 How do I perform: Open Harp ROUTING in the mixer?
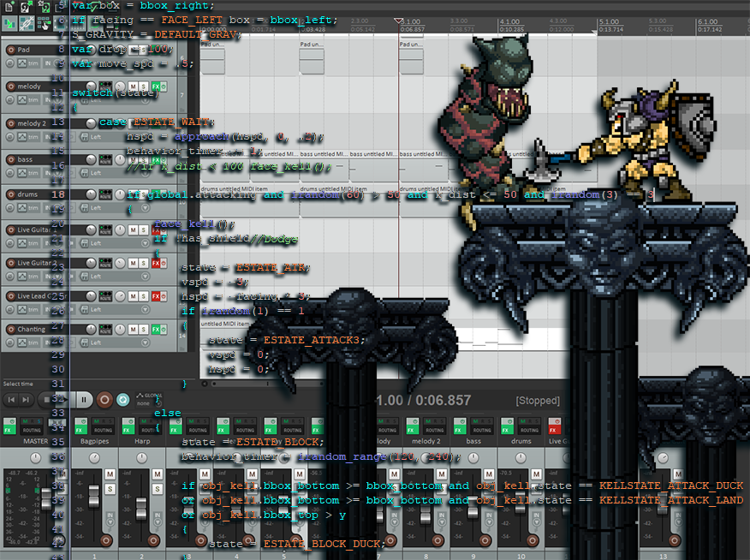click(x=150, y=426)
